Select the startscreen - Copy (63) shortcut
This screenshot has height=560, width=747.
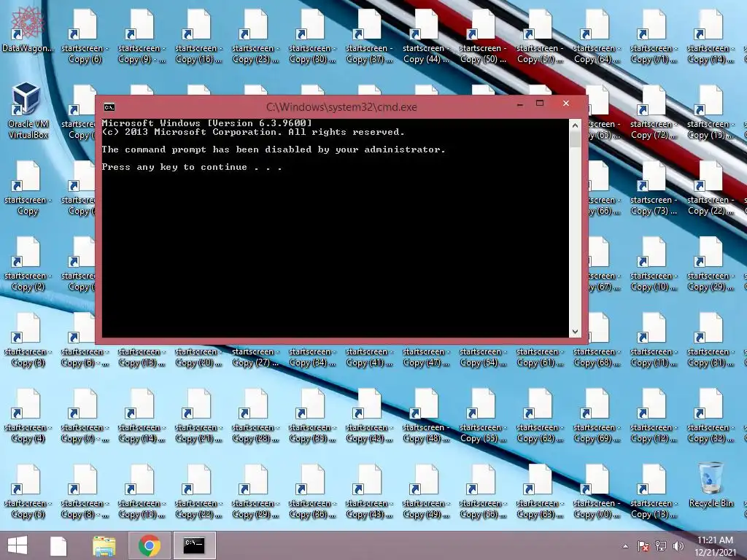click(540, 491)
